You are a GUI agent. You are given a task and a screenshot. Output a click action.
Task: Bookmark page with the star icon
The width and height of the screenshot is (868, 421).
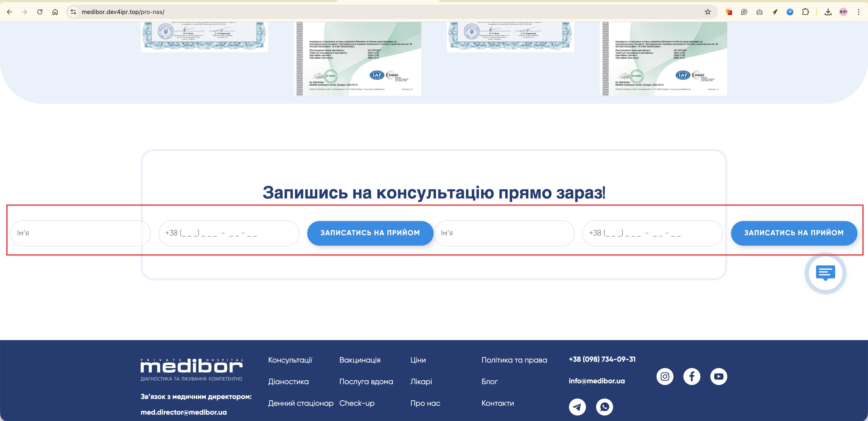coord(708,12)
